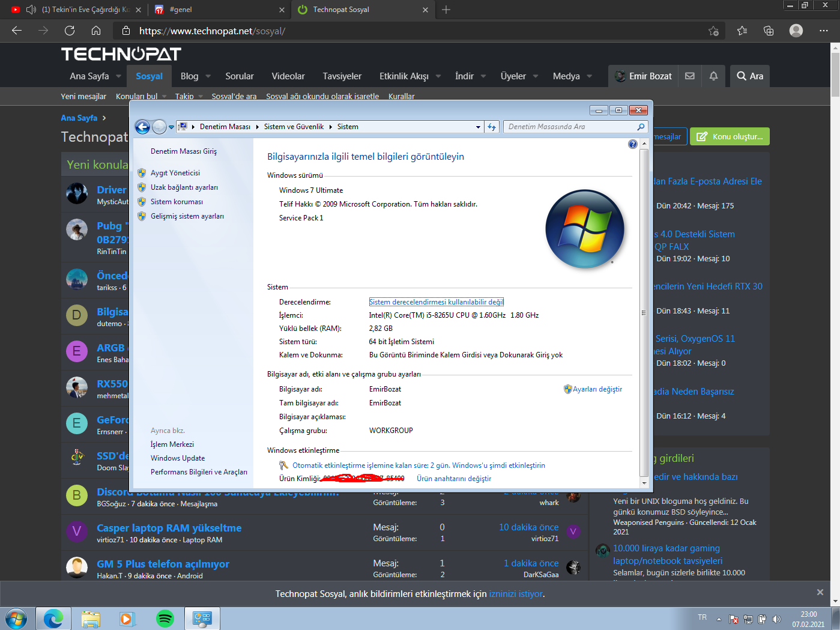The width and height of the screenshot is (840, 630).
Task: Expand the Üyeler menu arrow
Action: tap(535, 76)
